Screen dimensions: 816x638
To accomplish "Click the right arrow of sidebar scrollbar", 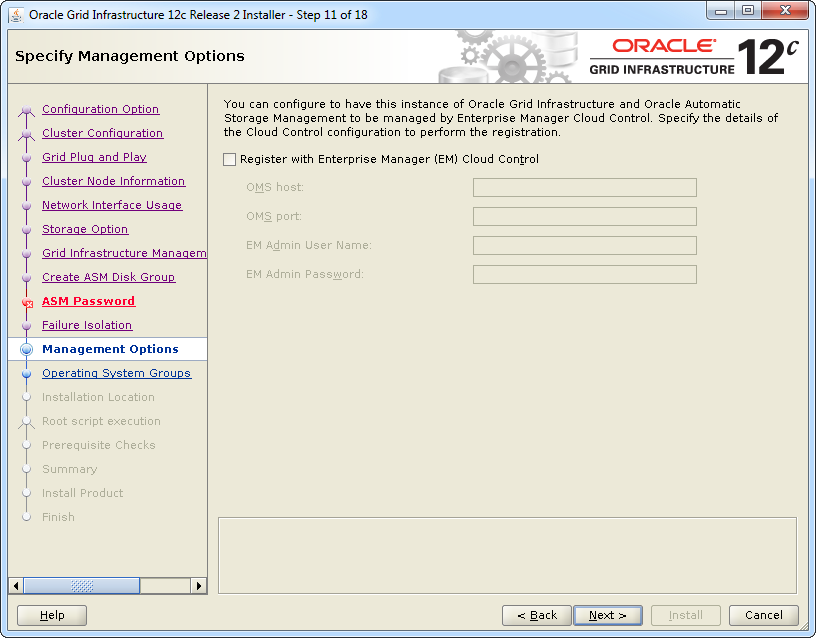I will [x=199, y=586].
